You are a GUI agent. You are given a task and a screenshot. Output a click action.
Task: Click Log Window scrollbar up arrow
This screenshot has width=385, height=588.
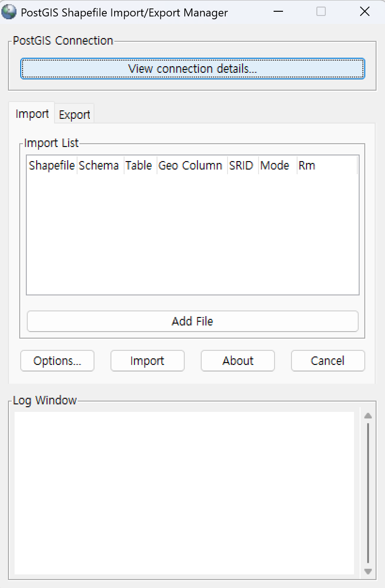pyautogui.click(x=368, y=416)
